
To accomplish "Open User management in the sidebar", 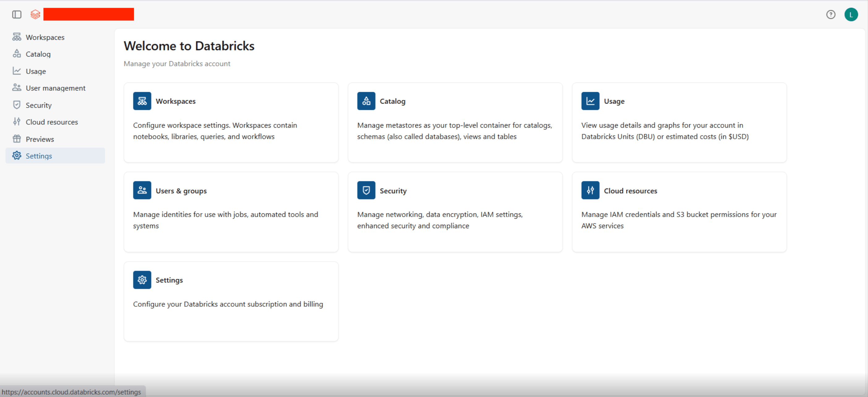I will [x=55, y=88].
